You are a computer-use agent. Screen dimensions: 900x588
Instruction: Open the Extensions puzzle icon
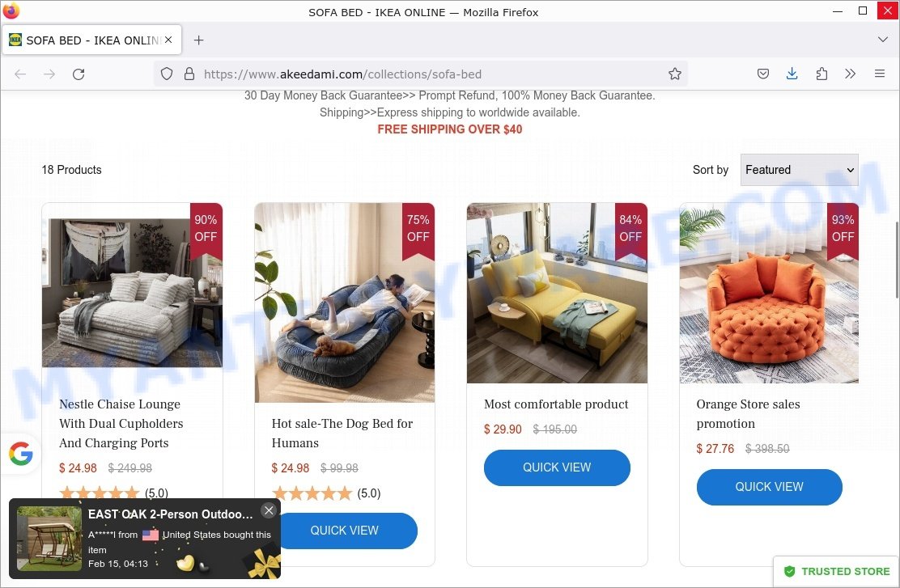pos(821,74)
